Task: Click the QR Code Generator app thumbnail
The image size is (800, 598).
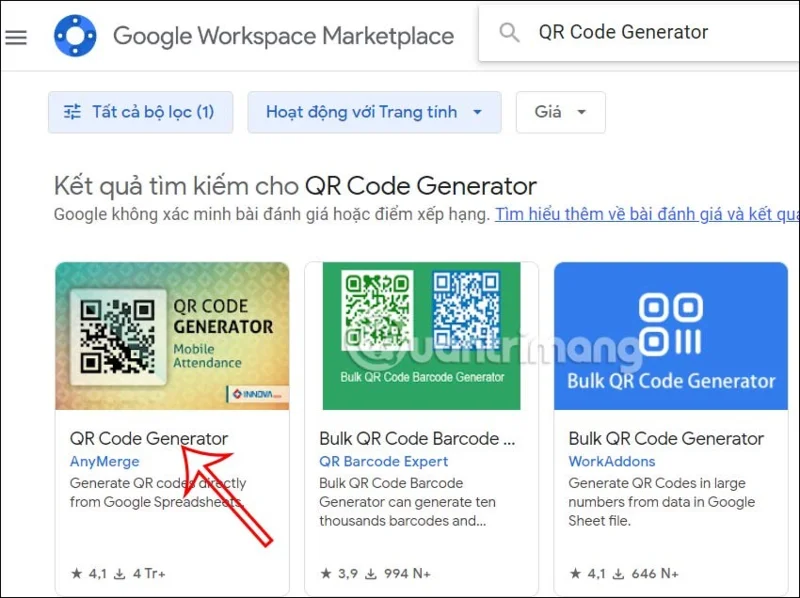Action: pos(171,336)
